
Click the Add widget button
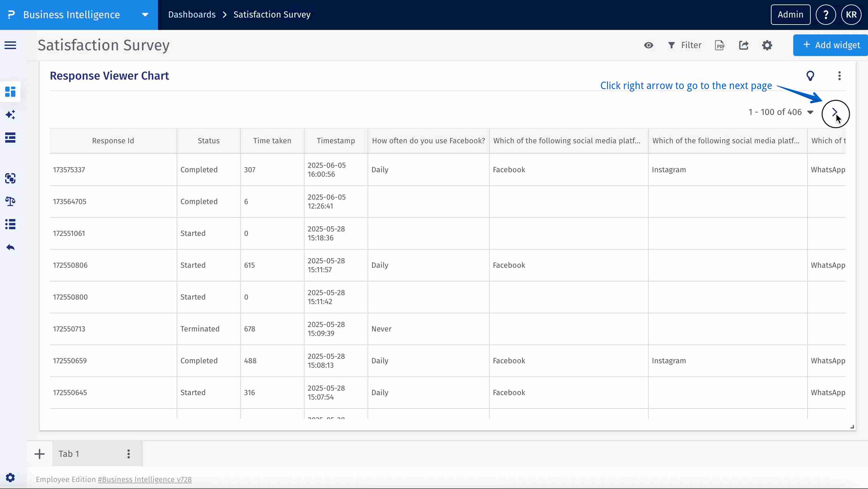coord(831,45)
